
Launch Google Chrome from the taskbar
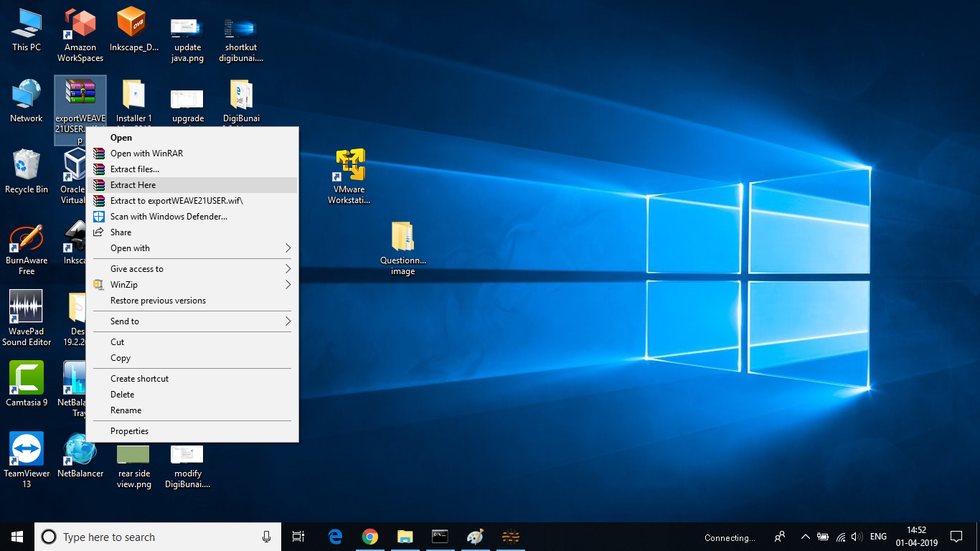coord(370,537)
